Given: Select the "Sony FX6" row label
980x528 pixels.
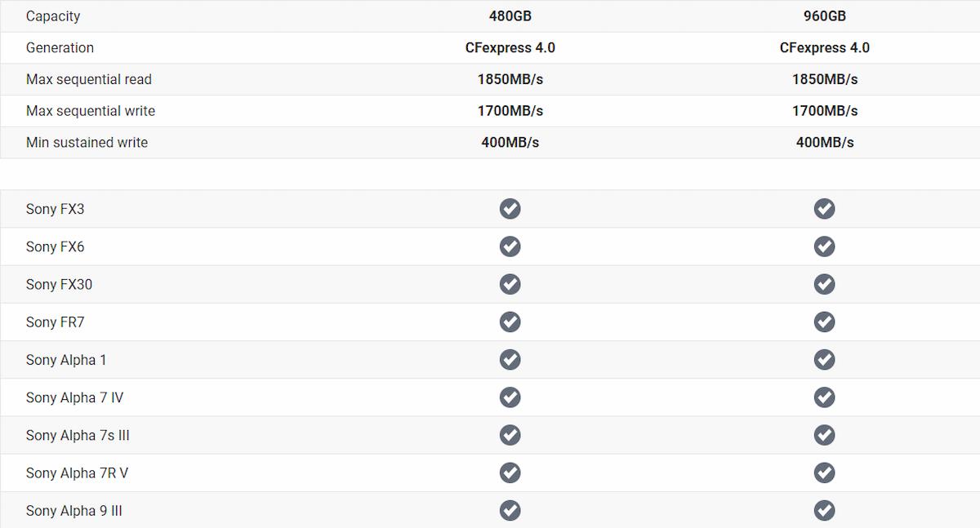Looking at the screenshot, I should click(x=55, y=246).
